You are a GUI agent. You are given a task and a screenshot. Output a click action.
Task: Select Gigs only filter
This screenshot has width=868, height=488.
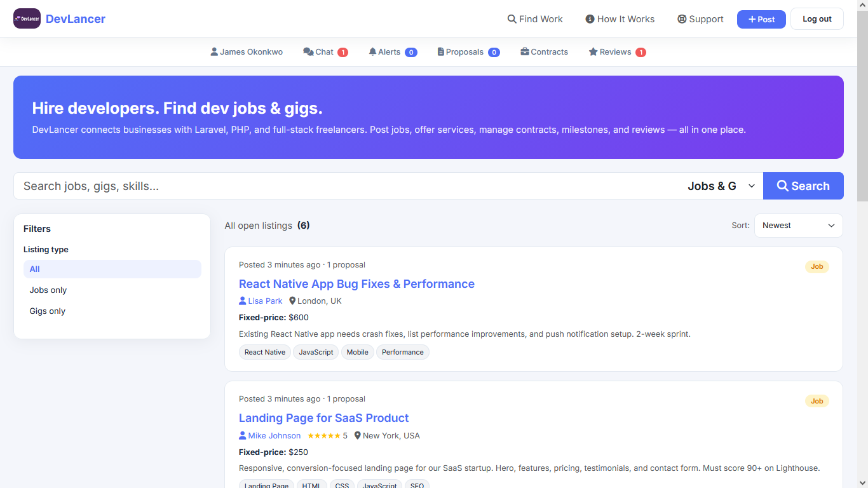[112, 311]
